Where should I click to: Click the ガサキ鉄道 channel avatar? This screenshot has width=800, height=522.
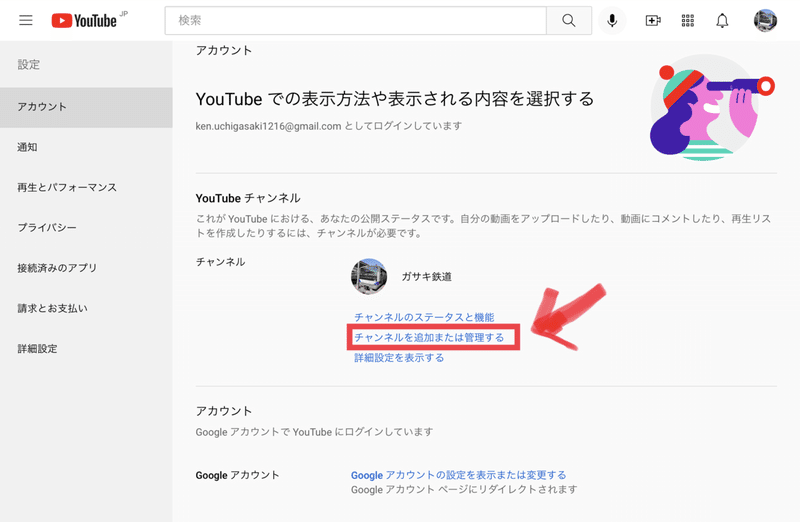[x=369, y=277]
